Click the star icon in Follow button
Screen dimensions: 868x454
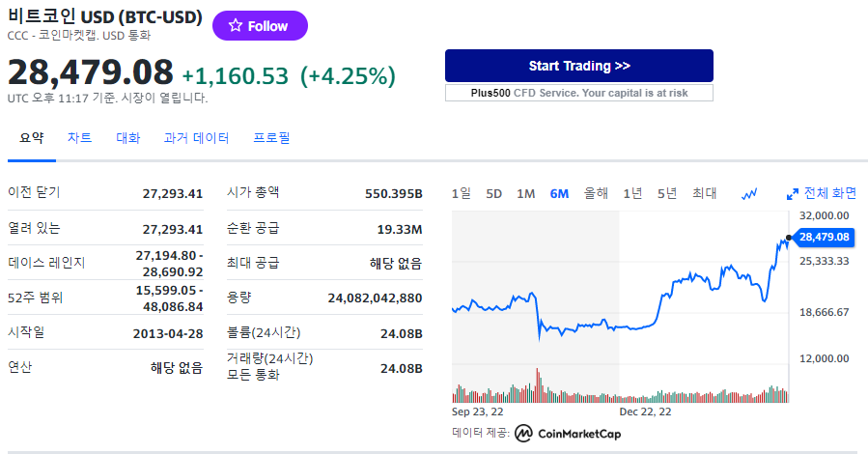236,25
